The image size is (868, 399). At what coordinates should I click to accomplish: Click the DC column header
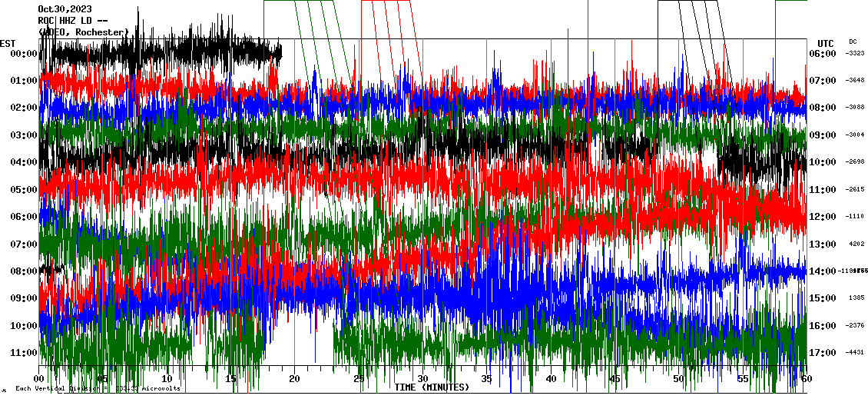853,42
